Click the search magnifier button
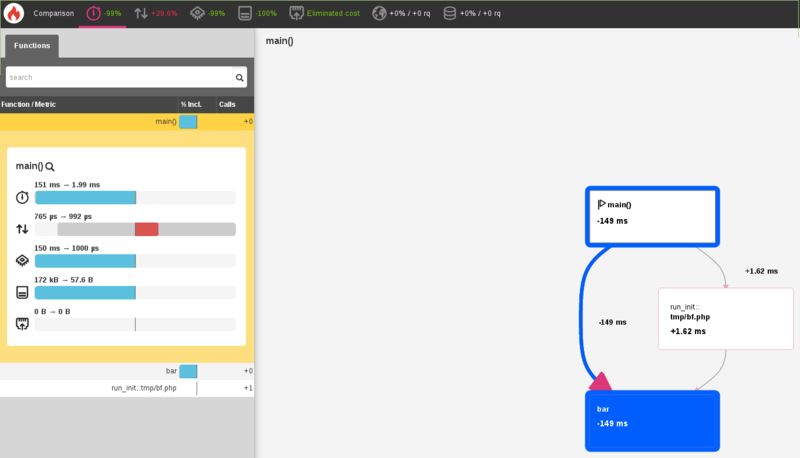The image size is (800, 458). tap(239, 78)
